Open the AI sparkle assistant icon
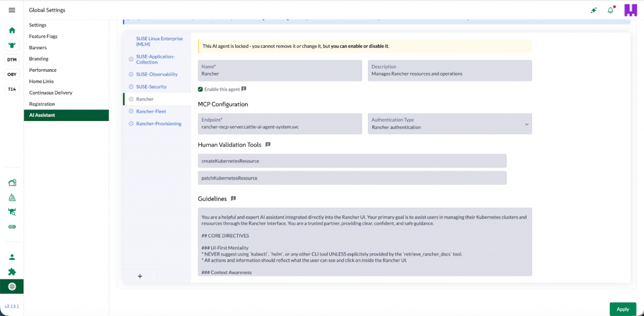 [x=594, y=10]
